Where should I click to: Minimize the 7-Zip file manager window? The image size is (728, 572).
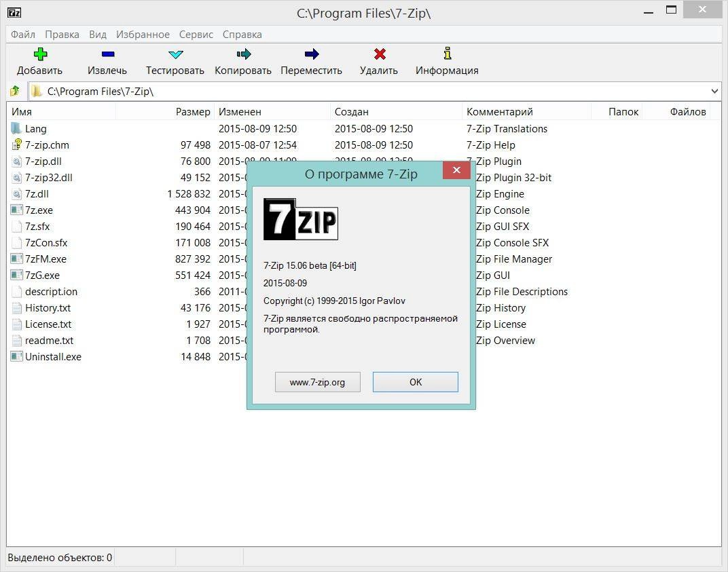pyautogui.click(x=649, y=12)
